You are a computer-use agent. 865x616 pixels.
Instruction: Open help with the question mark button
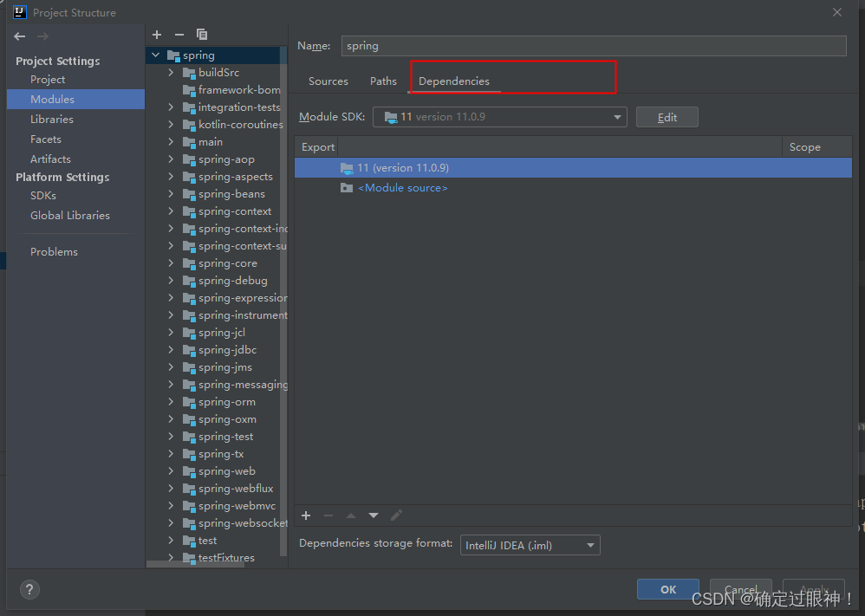tap(29, 589)
